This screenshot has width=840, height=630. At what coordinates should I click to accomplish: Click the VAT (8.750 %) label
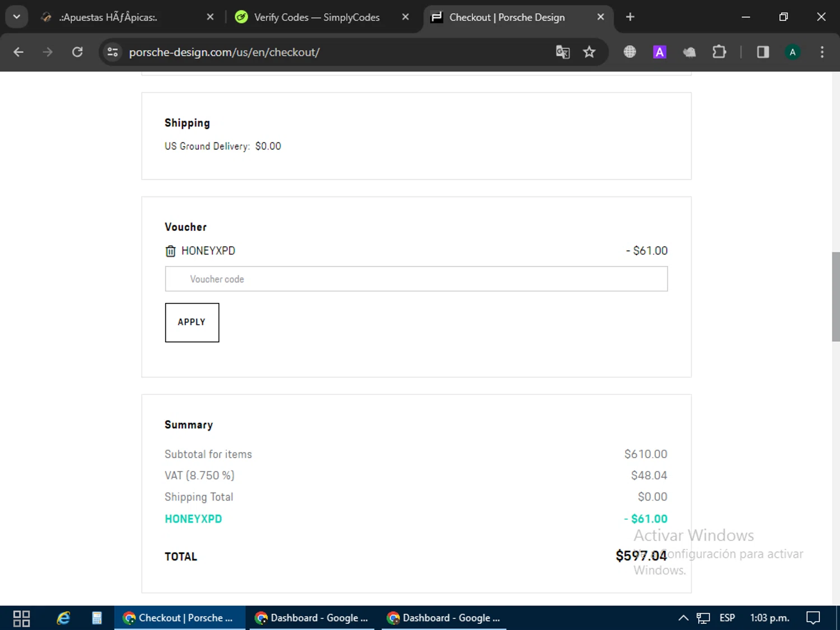[199, 475]
